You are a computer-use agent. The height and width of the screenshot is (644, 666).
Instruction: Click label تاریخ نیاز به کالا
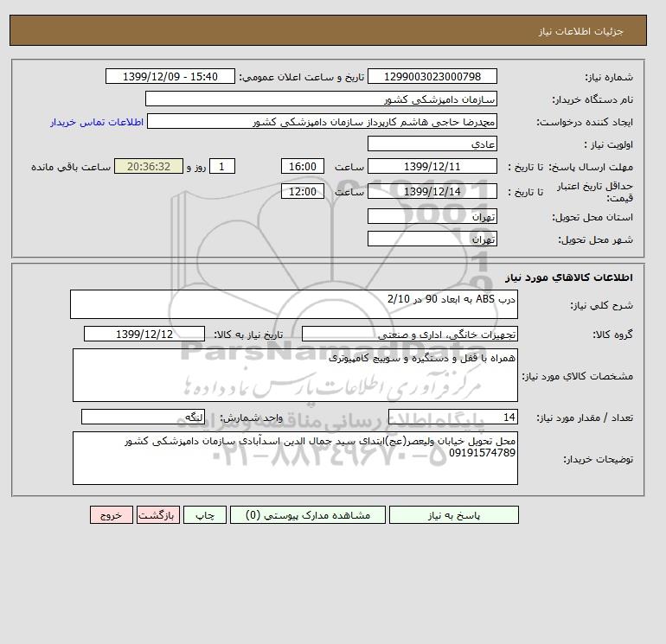pos(248,335)
